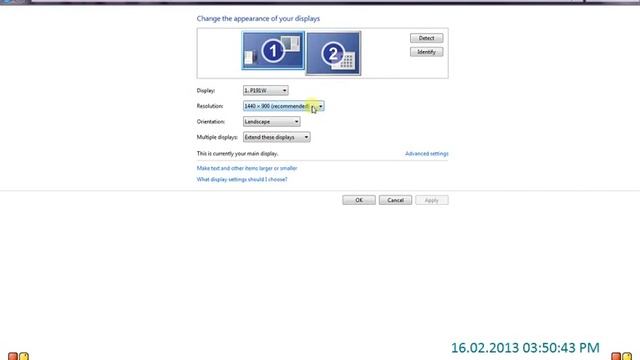Click the 'Orientation:' label

click(x=211, y=122)
